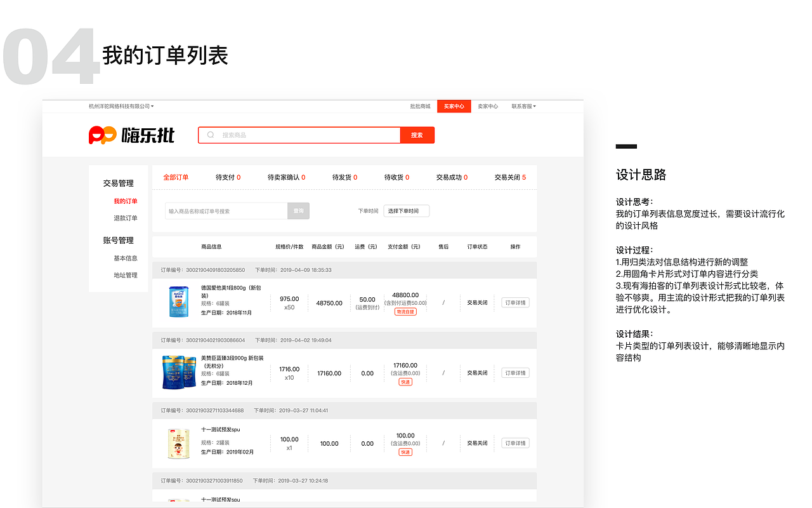
Task: Open the 选择下单时间 date picker
Action: [x=404, y=210]
